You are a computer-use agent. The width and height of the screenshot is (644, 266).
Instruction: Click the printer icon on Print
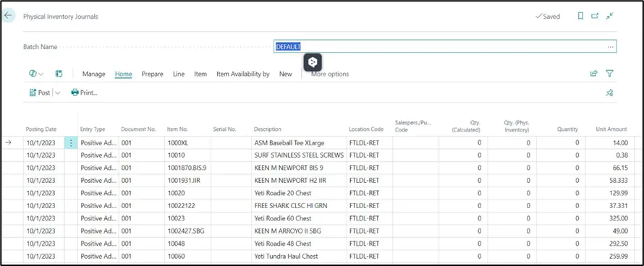(75, 93)
